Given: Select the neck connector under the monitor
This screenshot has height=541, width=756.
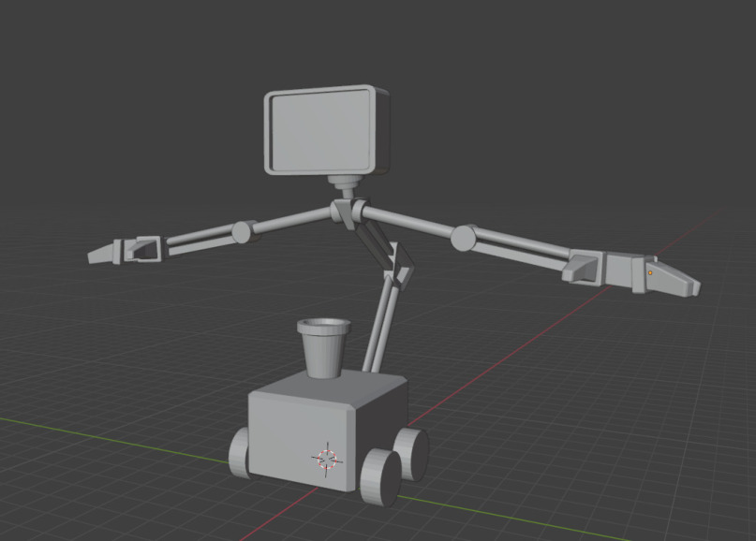Looking at the screenshot, I should pyautogui.click(x=344, y=185).
